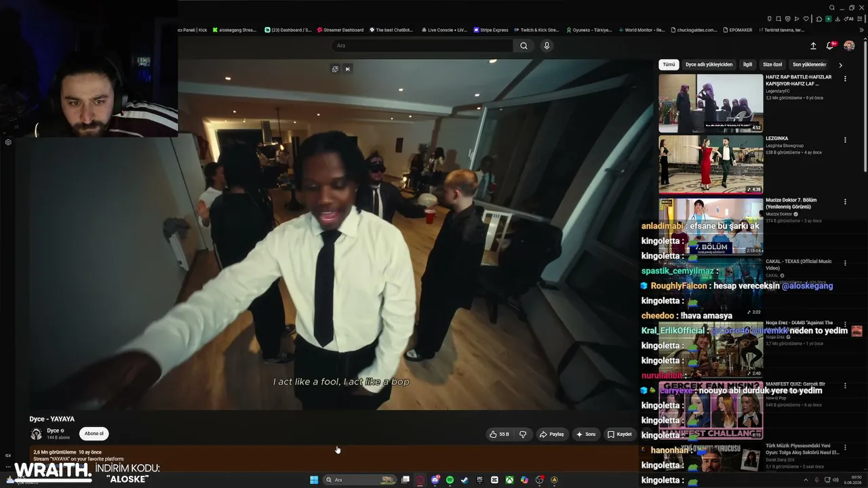Open the YouTube upload/create icon
This screenshot has width=868, height=488.
[813, 45]
